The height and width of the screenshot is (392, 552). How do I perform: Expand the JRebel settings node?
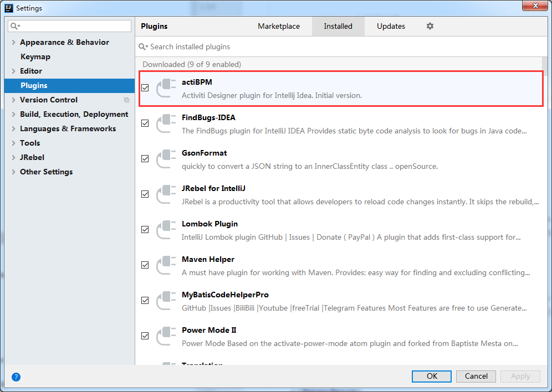click(13, 157)
